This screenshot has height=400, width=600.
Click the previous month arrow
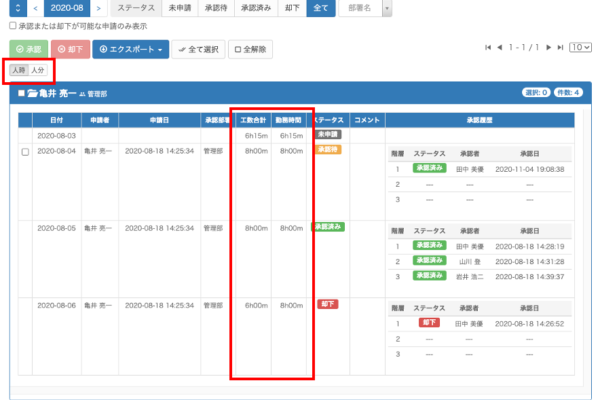(x=36, y=9)
